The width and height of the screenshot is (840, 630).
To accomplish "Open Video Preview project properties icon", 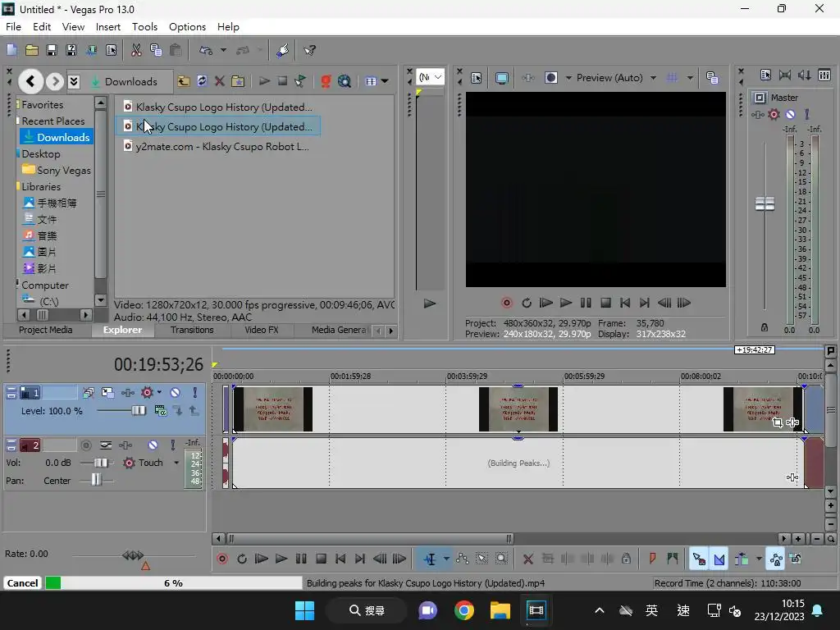I will 476,78.
